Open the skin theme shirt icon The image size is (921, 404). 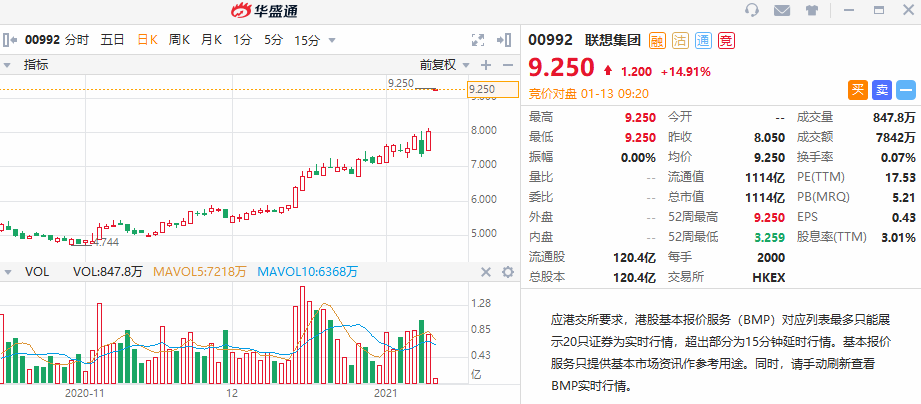point(812,10)
